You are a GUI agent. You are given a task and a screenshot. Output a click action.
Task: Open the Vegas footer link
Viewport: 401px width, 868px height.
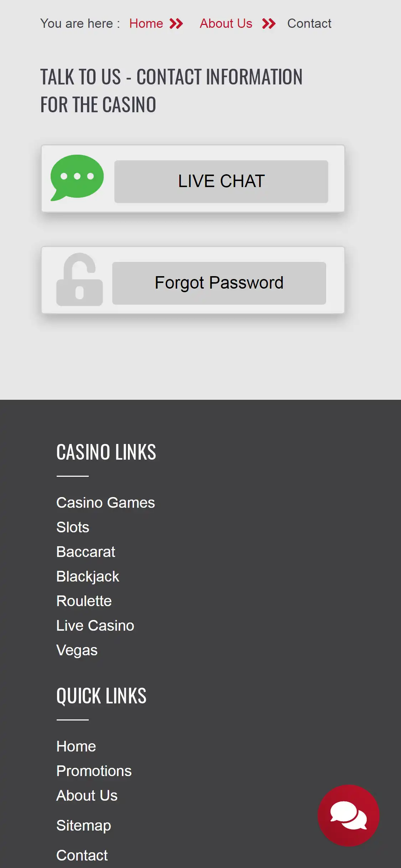tap(77, 650)
